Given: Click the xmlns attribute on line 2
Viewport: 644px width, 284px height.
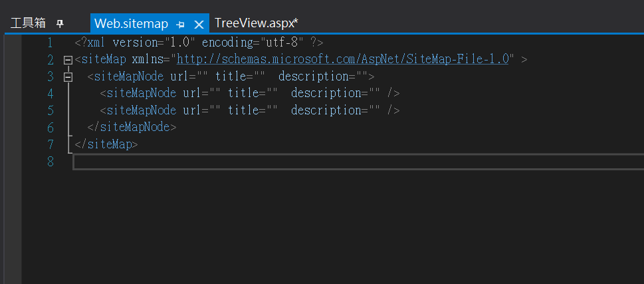Looking at the screenshot, I should point(148,60).
